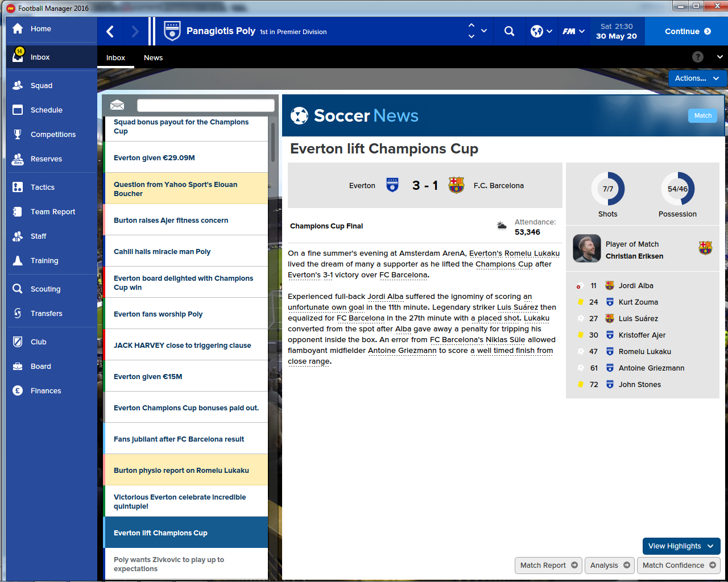Open 'Everton fans worship Poly' message
The image size is (728, 582).
coord(185,314)
